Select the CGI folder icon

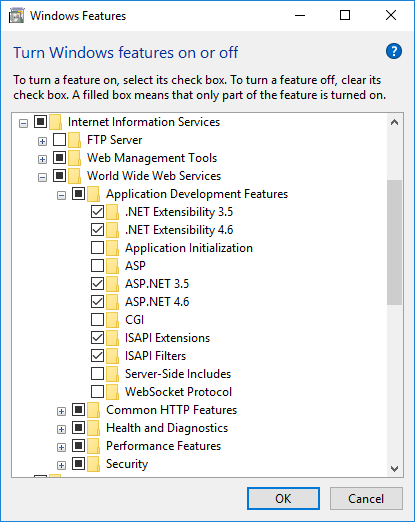[113, 320]
